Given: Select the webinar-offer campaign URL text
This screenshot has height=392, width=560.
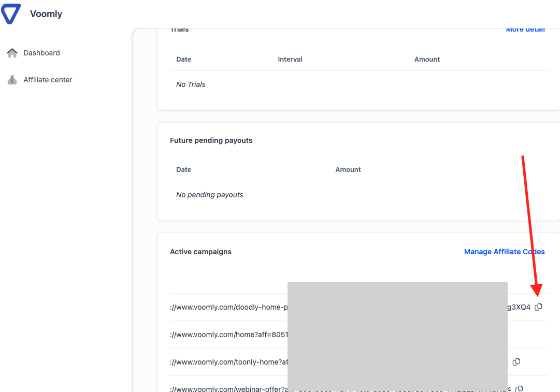Looking at the screenshot, I should 228,389.
